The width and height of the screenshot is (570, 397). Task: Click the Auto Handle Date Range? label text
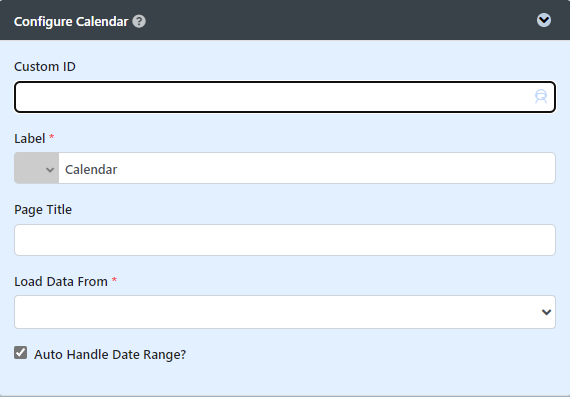[x=110, y=354]
